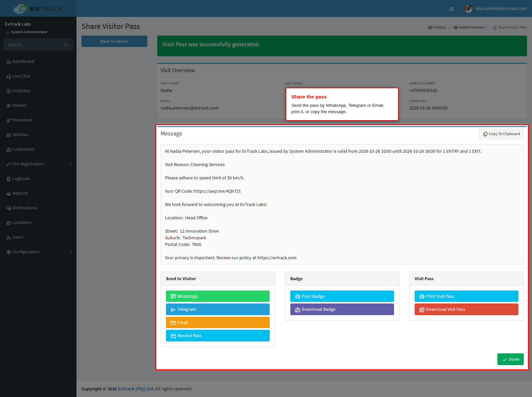Click the sidebar search magnifier icon
The image size is (532, 397).
coord(66,45)
